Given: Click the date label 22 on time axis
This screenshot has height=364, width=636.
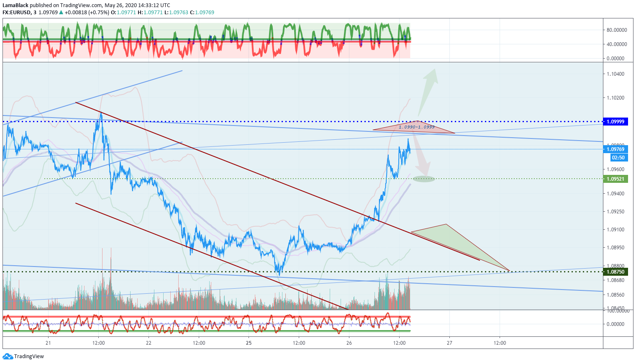Looking at the screenshot, I should coord(149,343).
